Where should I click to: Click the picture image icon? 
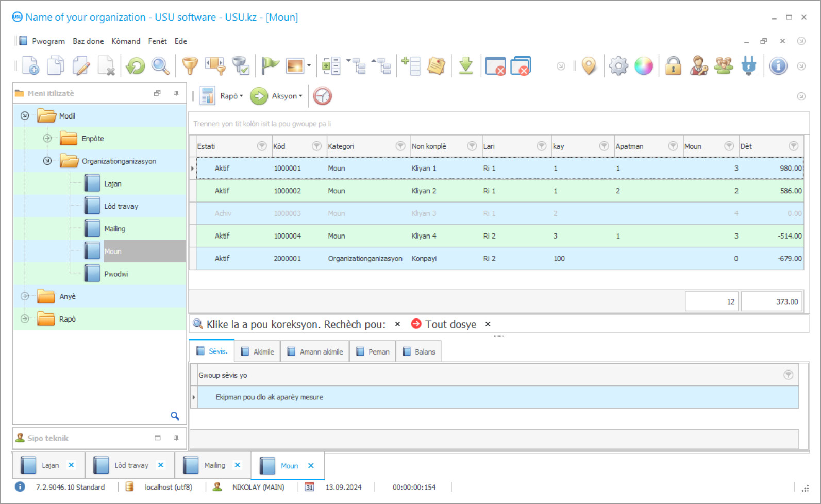(x=295, y=66)
